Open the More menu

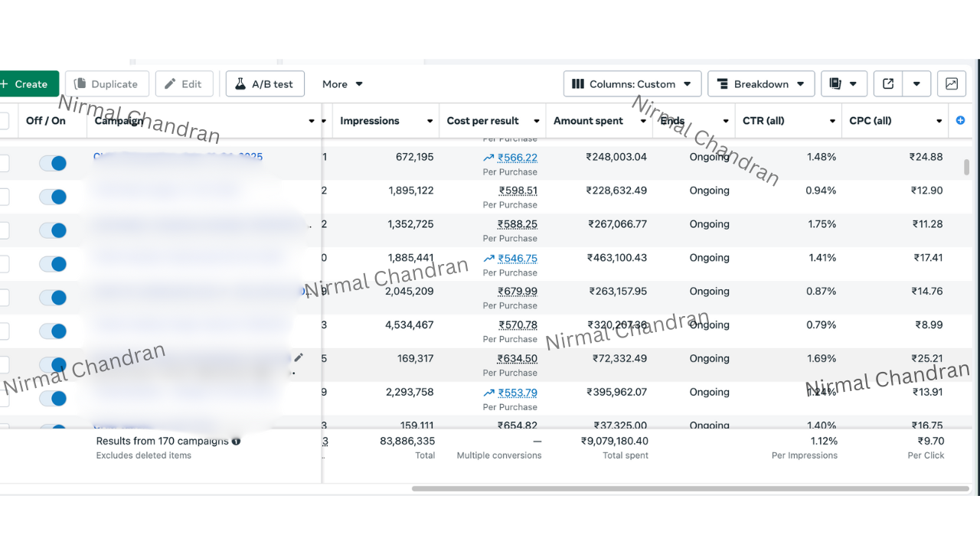pos(342,84)
